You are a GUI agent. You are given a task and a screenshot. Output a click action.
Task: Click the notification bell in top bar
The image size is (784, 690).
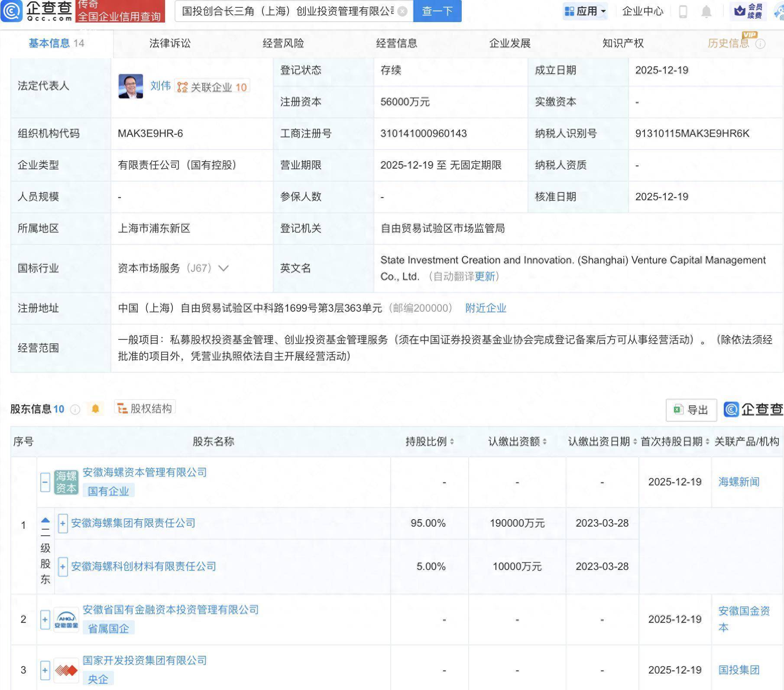(706, 12)
